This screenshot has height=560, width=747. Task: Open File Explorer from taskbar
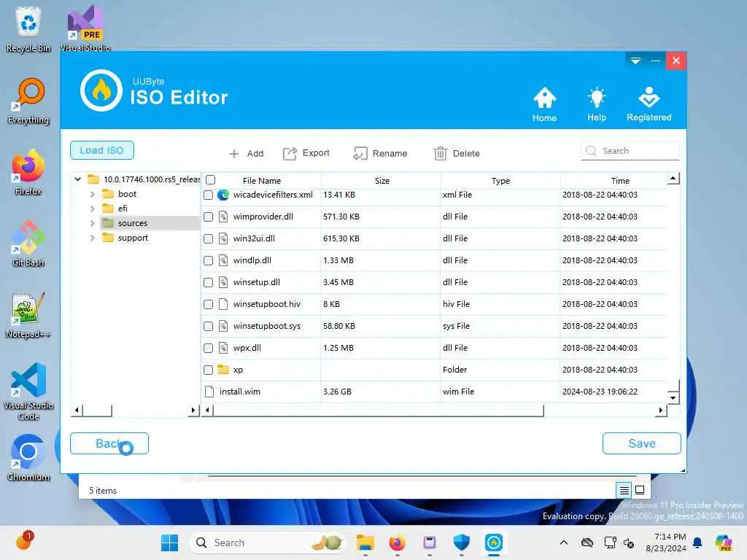click(365, 542)
